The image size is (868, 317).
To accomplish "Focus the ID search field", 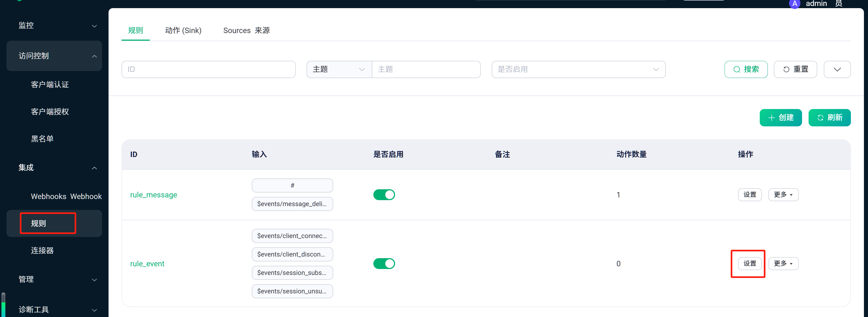I will point(209,69).
